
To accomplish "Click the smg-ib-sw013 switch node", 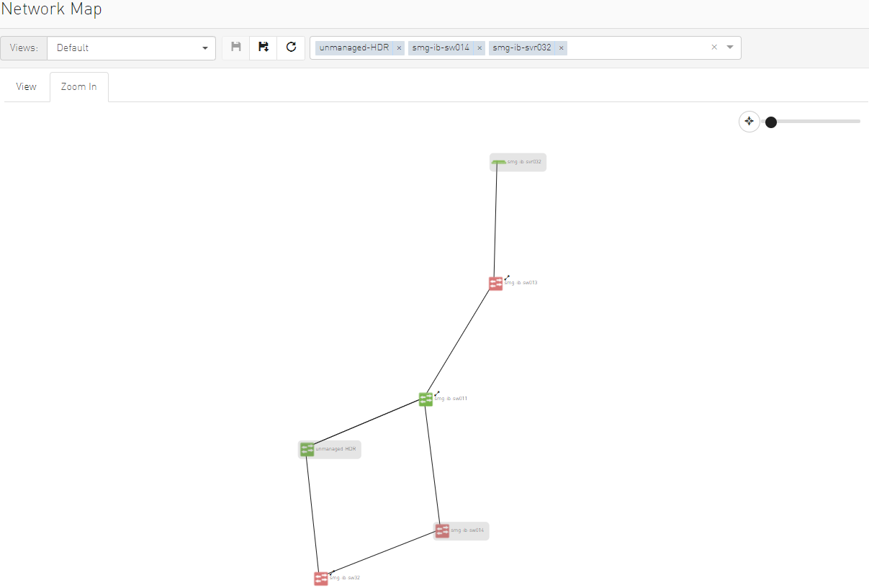I will tap(495, 283).
